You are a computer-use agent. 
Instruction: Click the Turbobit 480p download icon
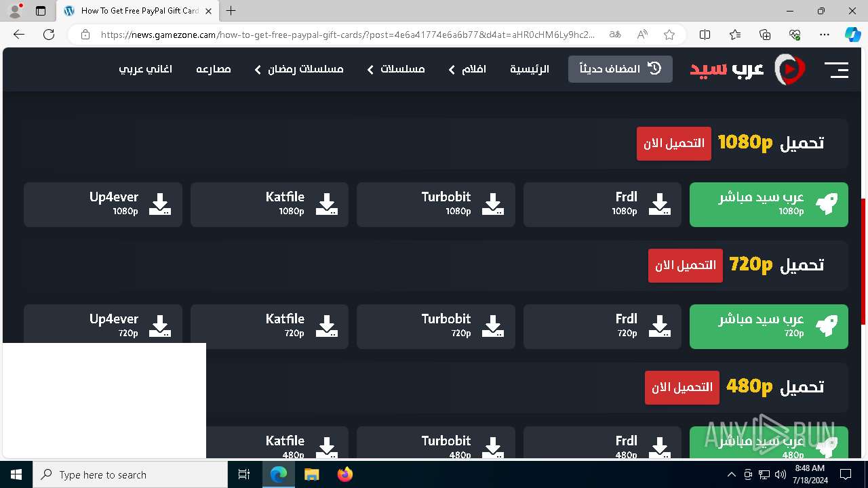point(493,447)
